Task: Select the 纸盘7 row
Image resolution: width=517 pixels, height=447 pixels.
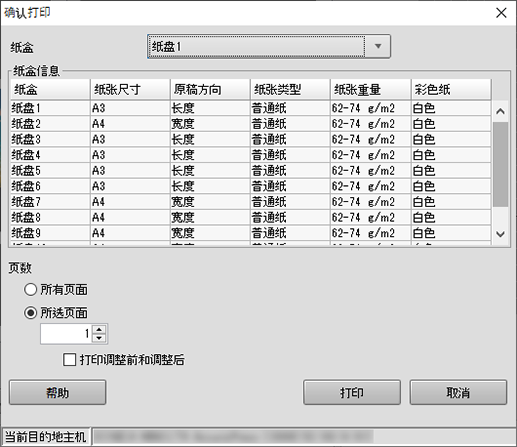Action: click(x=251, y=202)
